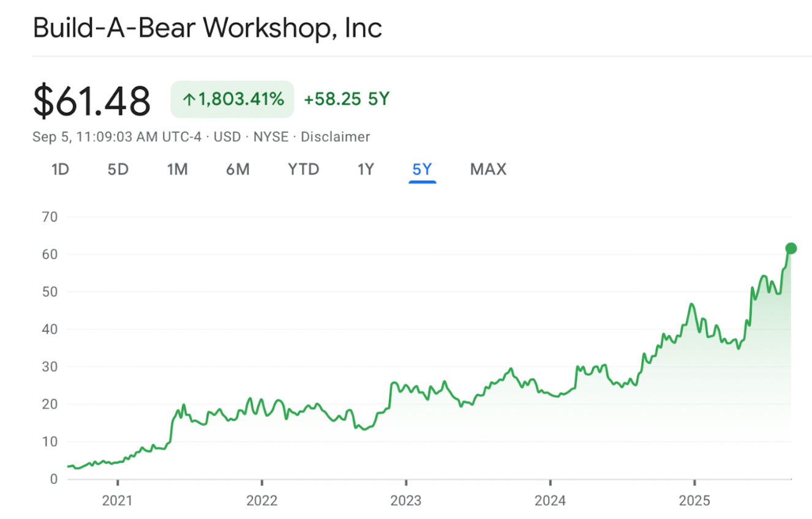Select the YTD range tab

[304, 169]
